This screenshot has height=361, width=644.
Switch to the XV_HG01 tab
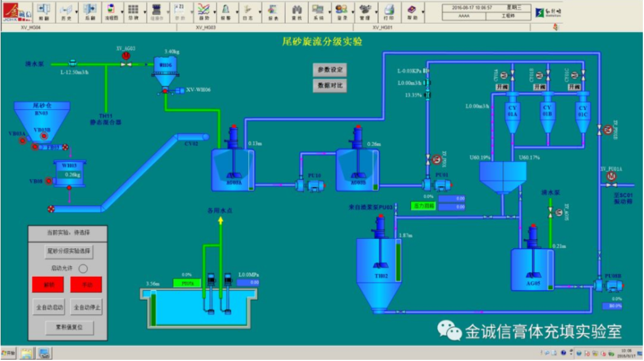click(382, 27)
